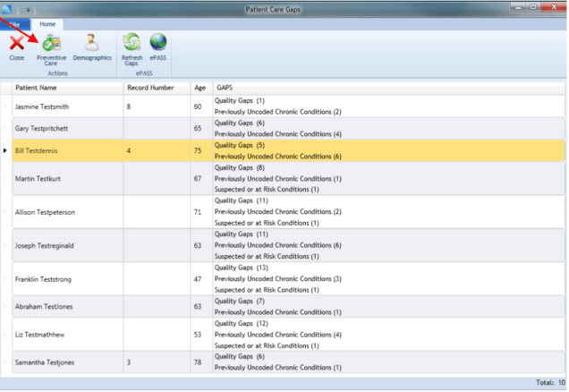Maximize the Patient Care Gaps window
The image size is (569, 392).
coord(536,8)
